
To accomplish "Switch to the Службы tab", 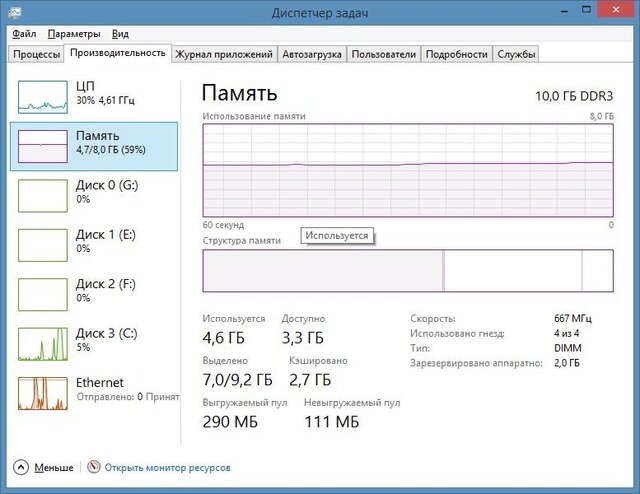I will pyautogui.click(x=516, y=54).
